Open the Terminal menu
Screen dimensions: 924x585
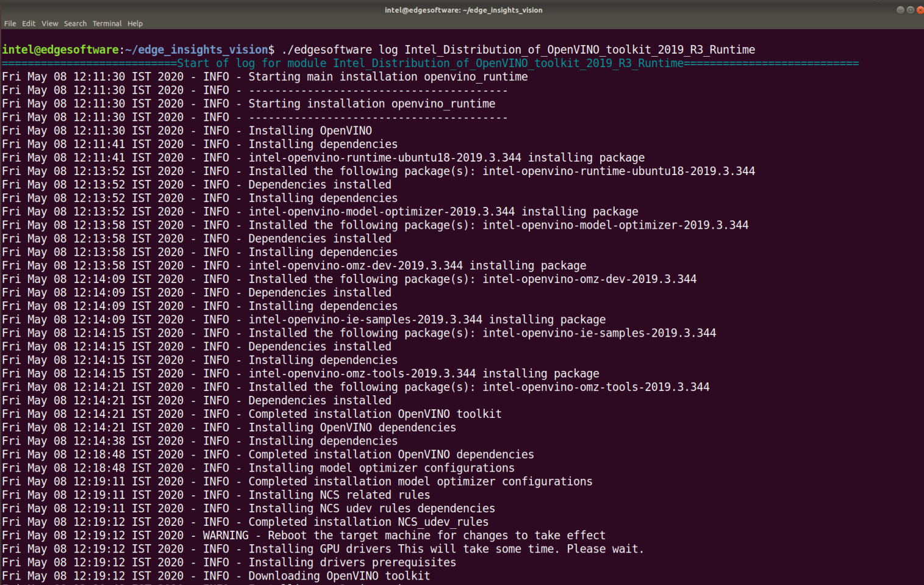pos(107,24)
